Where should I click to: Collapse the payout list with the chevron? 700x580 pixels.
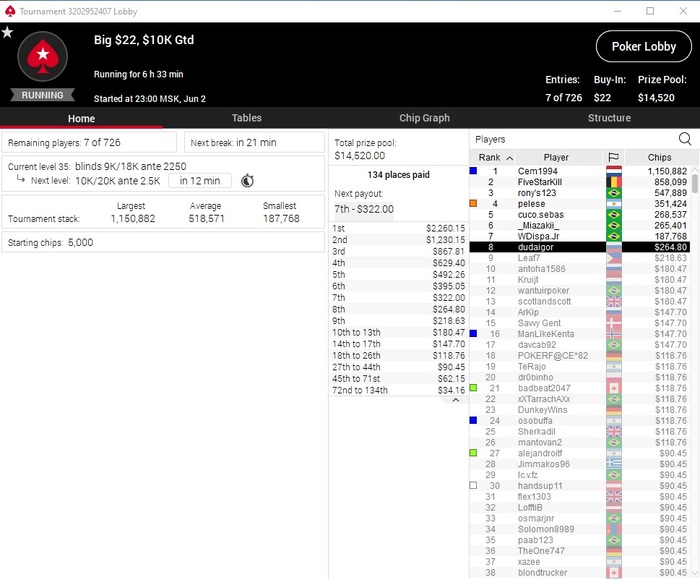pyautogui.click(x=455, y=400)
